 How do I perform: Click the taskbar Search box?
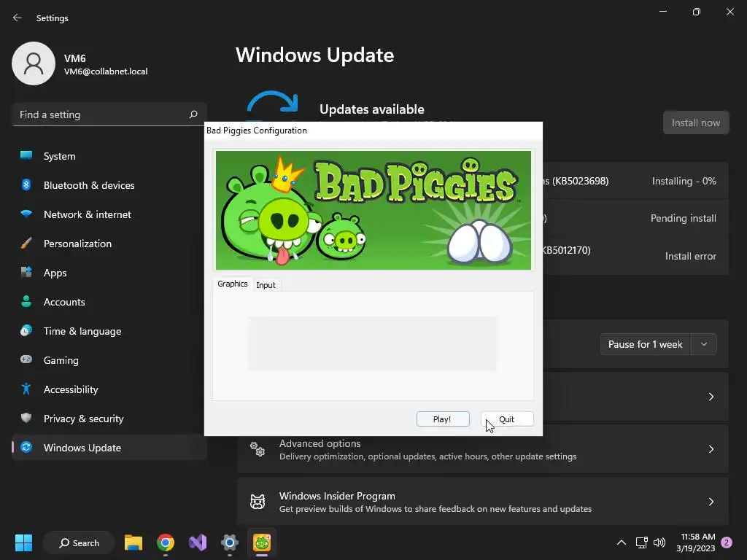[79, 542]
